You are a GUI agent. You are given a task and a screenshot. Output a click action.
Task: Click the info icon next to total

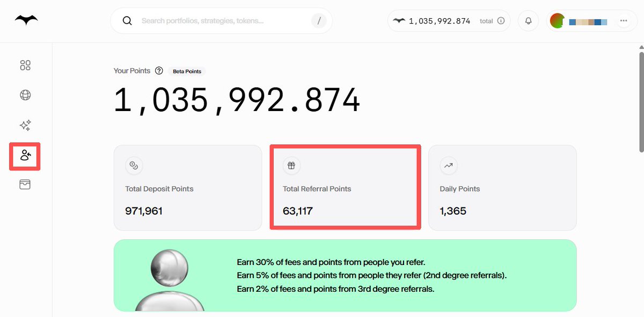501,21
